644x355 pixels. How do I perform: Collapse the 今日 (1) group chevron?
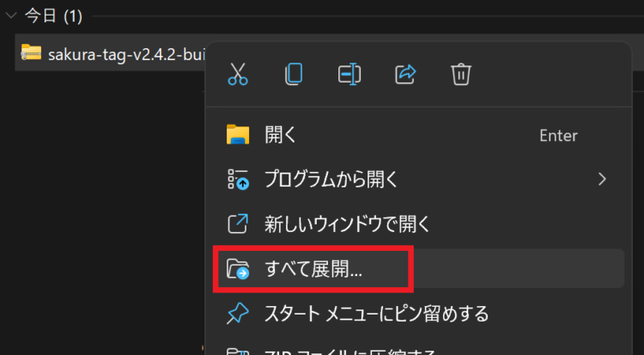coord(11,16)
